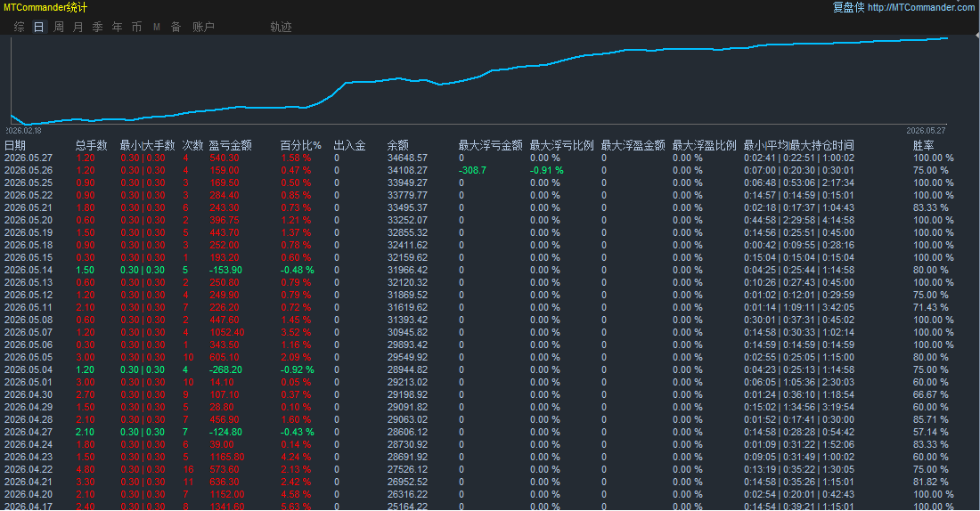Viewport: 980px width, 511px height.
Task: Click the -0.48 % percentage cell
Action: [x=298, y=271]
